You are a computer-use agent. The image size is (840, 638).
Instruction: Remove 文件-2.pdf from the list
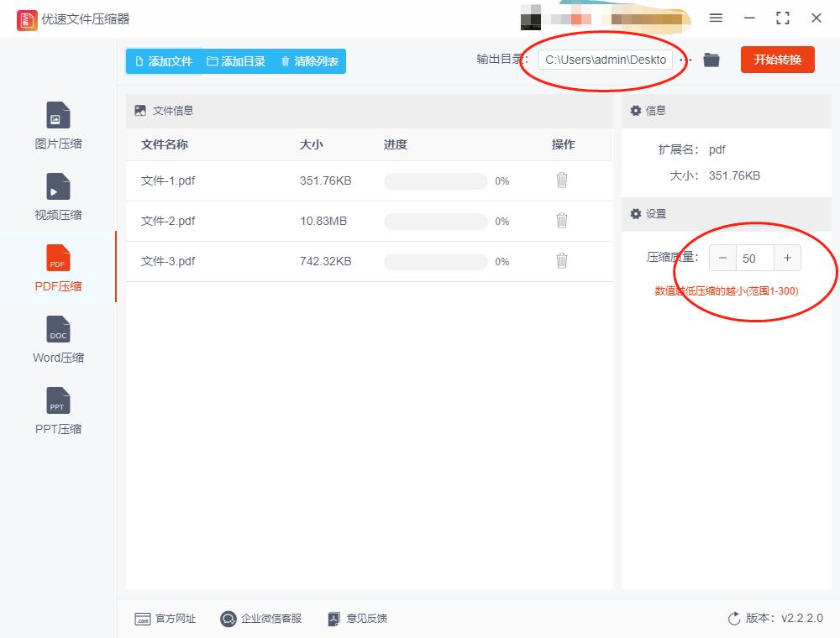(561, 220)
